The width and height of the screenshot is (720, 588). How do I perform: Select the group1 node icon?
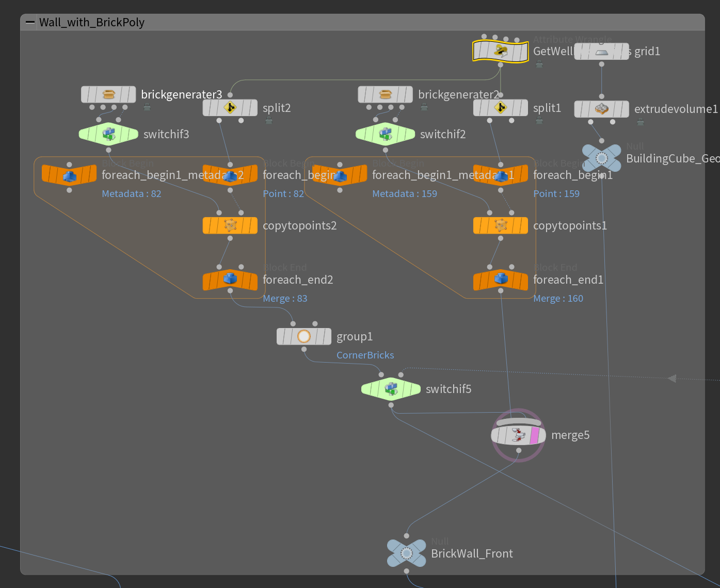[304, 337]
